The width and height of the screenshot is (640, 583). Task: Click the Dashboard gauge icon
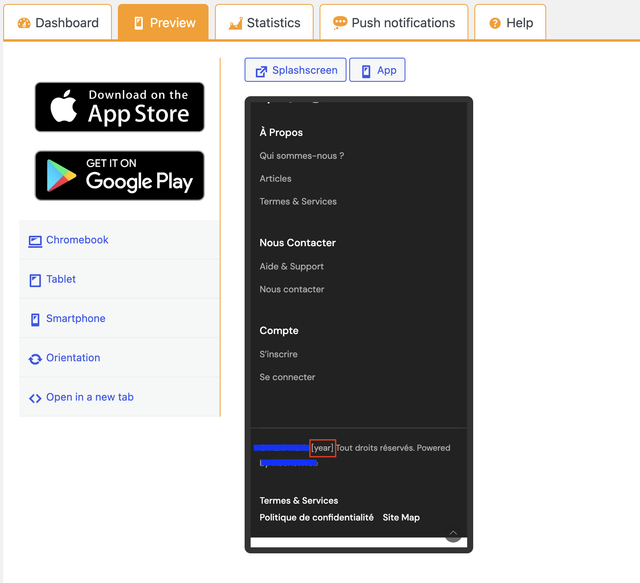[x=24, y=23]
